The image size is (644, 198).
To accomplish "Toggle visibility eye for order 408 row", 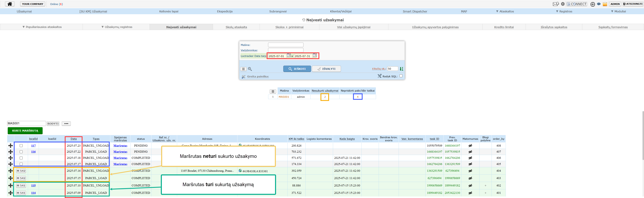I will (x=470, y=146).
